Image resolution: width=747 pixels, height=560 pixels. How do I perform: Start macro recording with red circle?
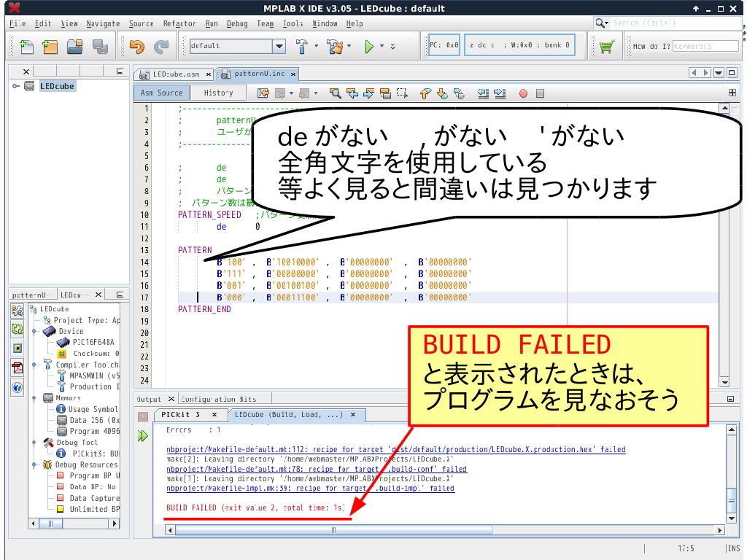pos(523,93)
